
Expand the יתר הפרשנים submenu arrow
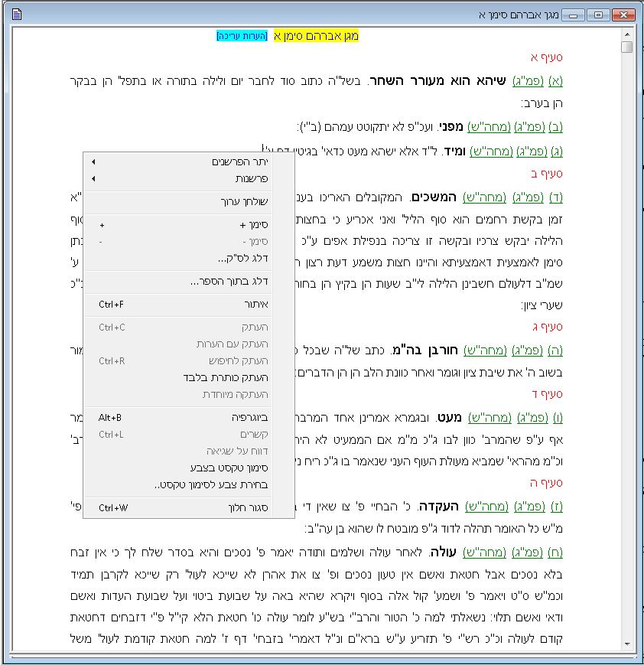[x=93, y=161]
